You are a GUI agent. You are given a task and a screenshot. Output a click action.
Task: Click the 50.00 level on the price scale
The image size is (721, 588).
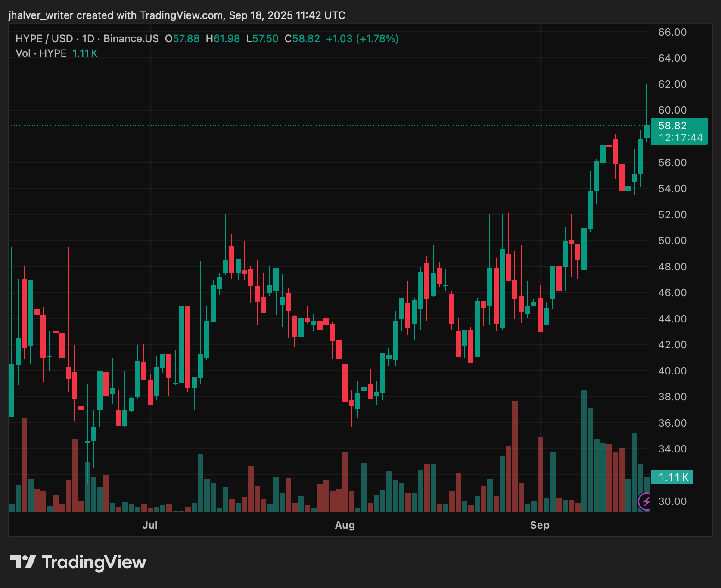pos(672,241)
